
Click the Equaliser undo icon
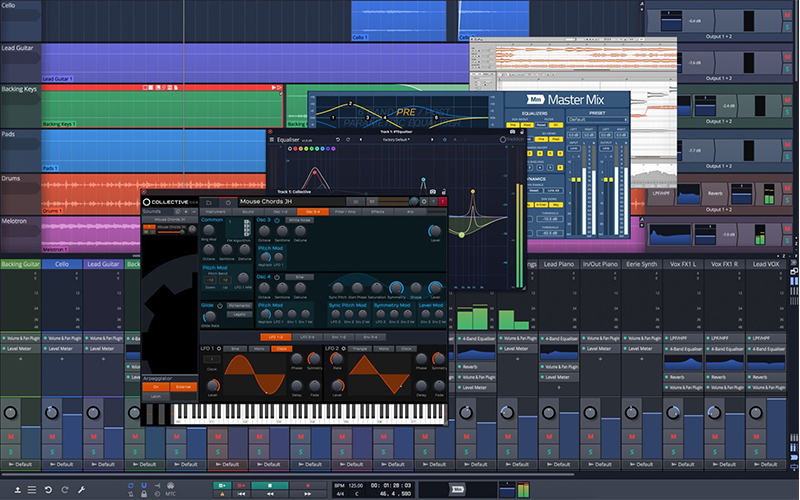(x=338, y=140)
